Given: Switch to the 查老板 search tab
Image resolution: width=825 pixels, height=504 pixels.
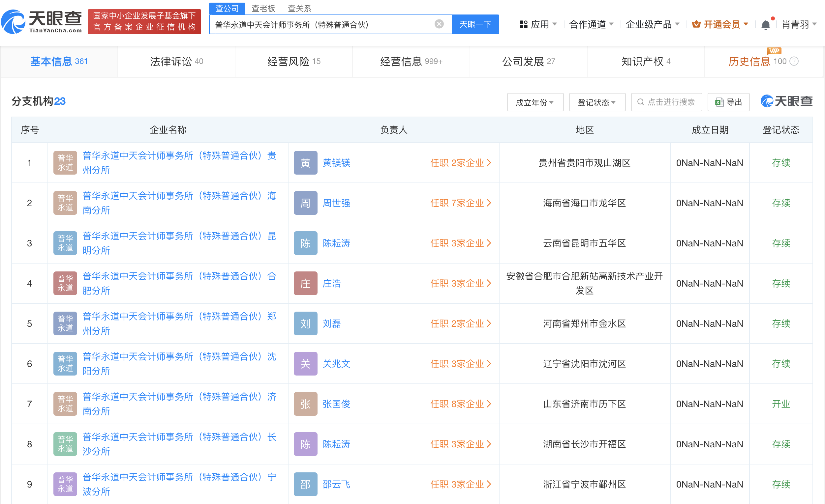Looking at the screenshot, I should point(263,8).
